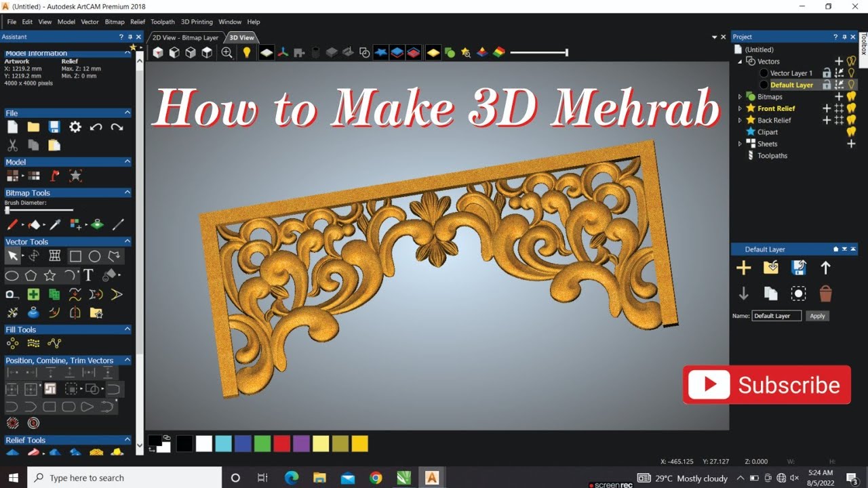The width and height of the screenshot is (868, 488).
Task: Toggle visibility of all Vectors
Action: coord(852,61)
